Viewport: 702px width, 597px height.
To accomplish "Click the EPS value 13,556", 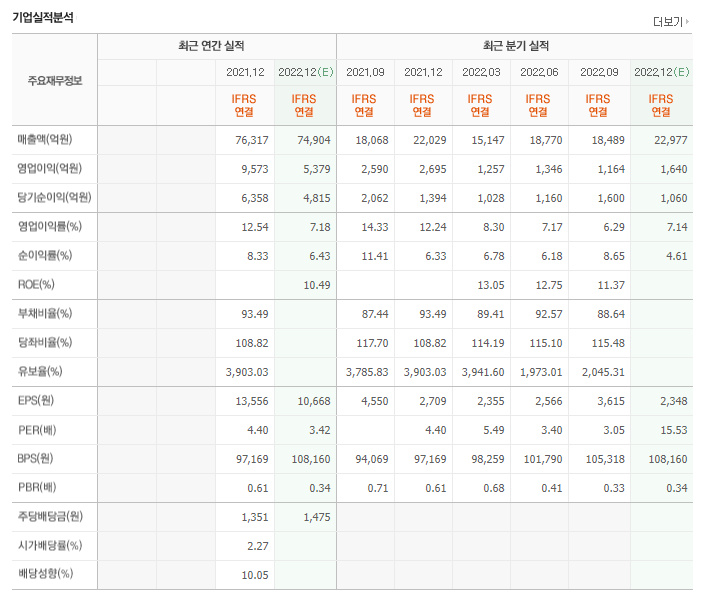I will 252,401.
